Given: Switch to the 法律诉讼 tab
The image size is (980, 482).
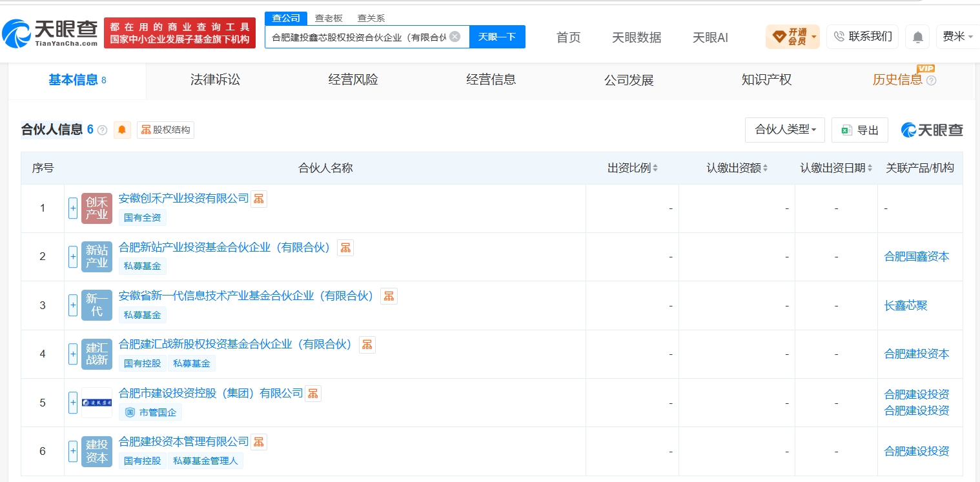Looking at the screenshot, I should pyautogui.click(x=215, y=80).
